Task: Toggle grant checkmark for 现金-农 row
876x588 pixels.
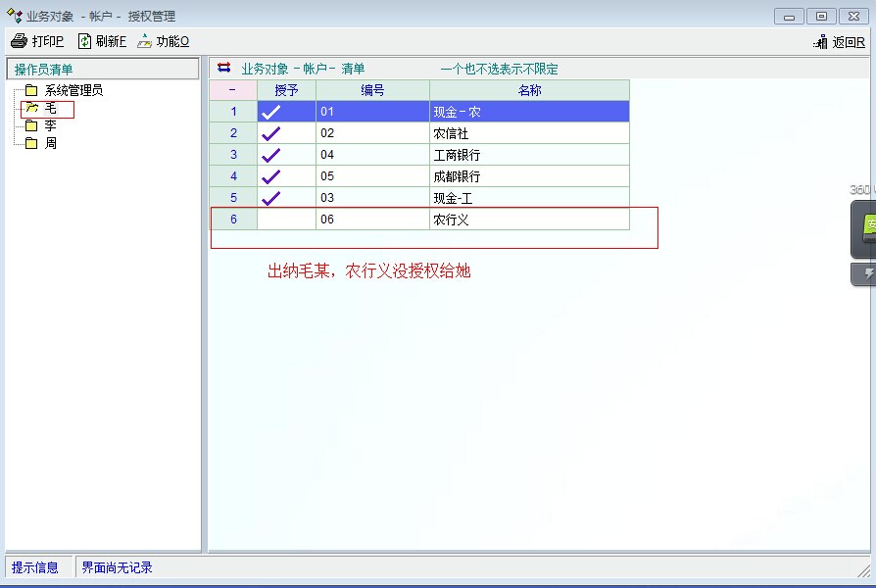Action: pos(271,112)
